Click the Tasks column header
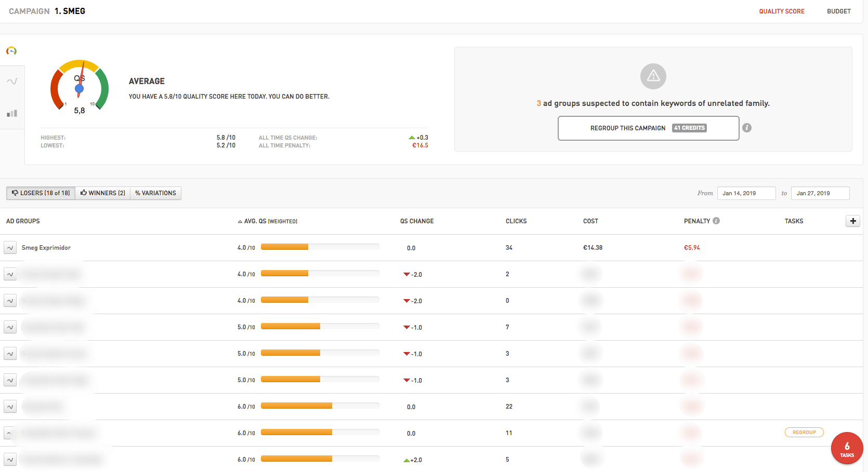 (x=794, y=221)
